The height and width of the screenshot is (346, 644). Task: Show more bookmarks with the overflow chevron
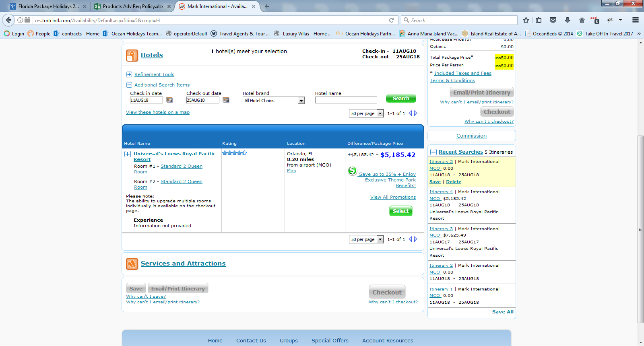(x=639, y=34)
